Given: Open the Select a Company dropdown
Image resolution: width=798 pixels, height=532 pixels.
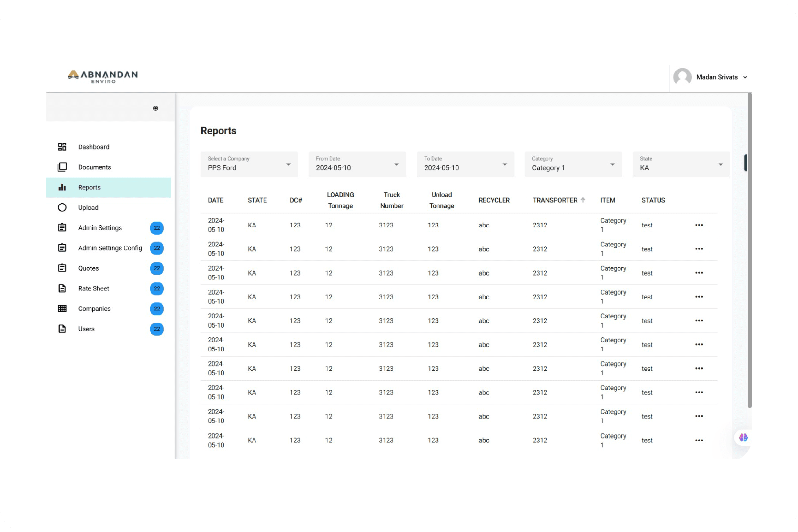Looking at the screenshot, I should pyautogui.click(x=249, y=164).
